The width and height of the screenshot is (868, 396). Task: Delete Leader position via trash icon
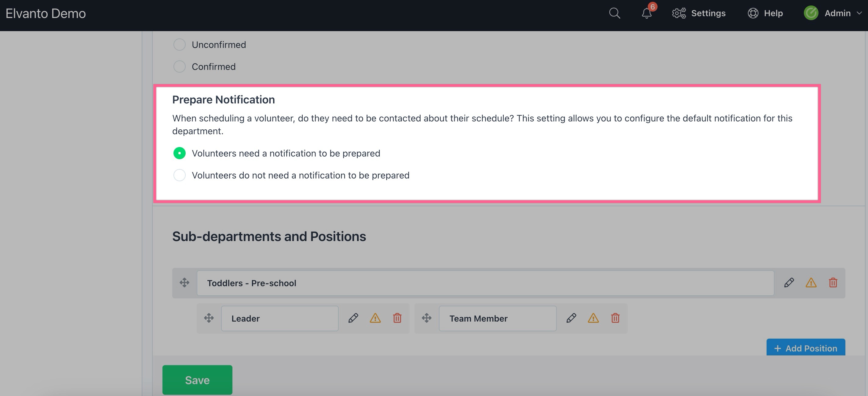tap(397, 318)
